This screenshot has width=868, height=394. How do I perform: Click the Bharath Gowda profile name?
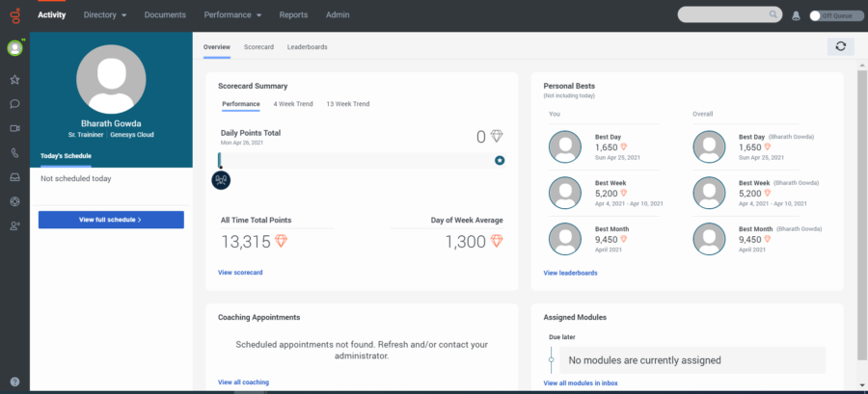[x=111, y=123]
